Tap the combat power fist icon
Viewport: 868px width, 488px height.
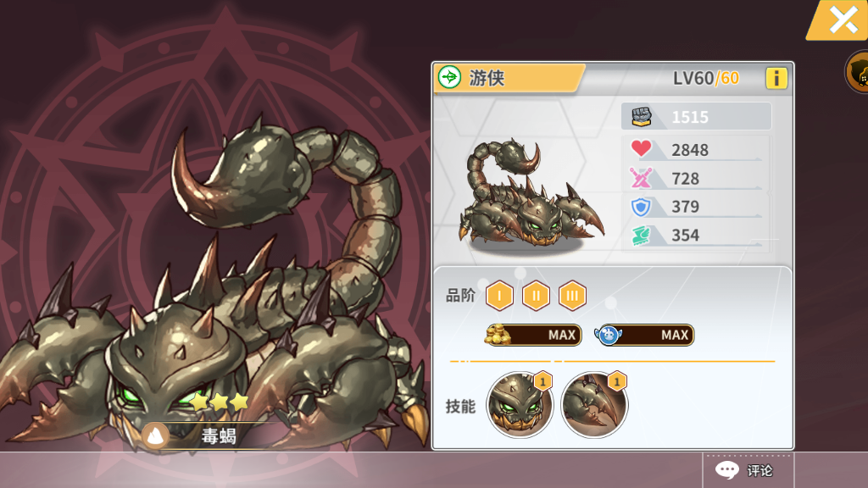tap(642, 117)
